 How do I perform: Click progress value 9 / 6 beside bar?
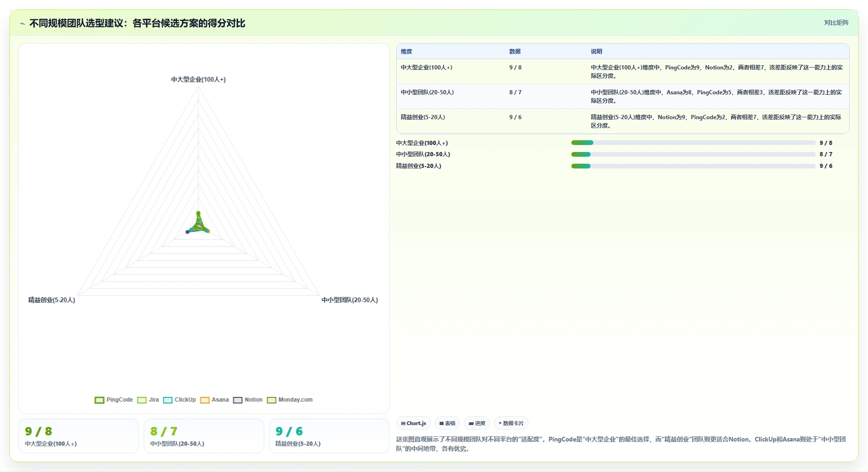point(826,166)
